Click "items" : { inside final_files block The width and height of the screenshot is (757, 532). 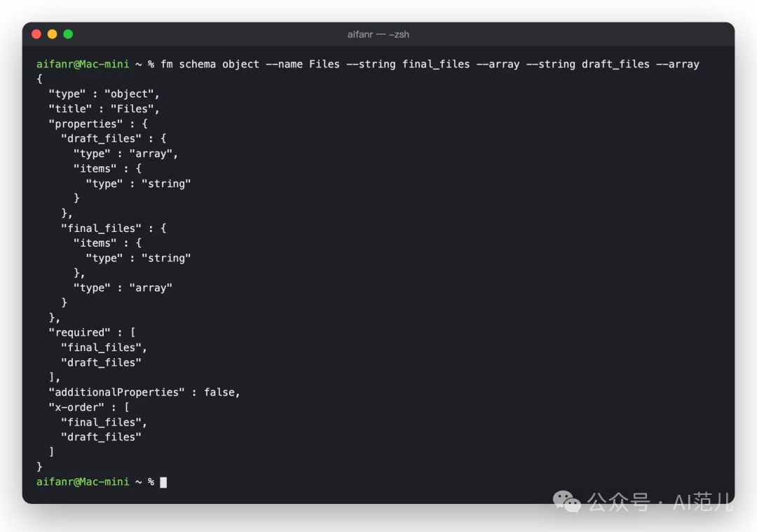(107, 243)
